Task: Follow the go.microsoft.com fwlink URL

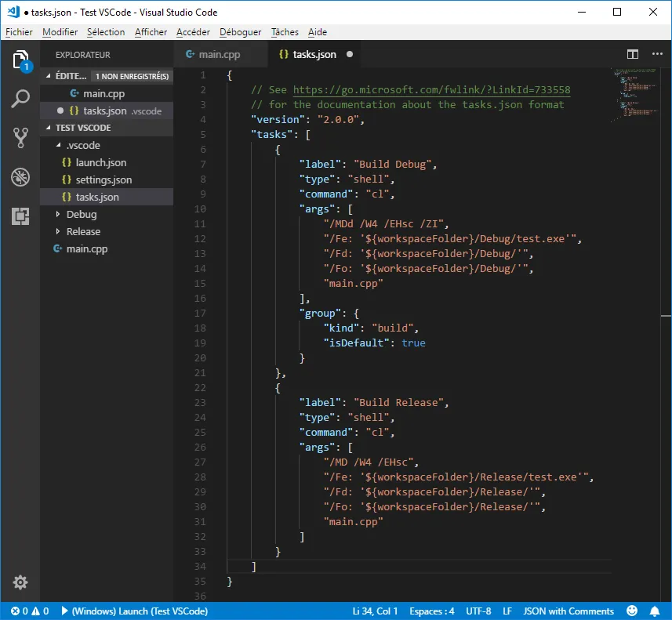Action: tap(431, 90)
